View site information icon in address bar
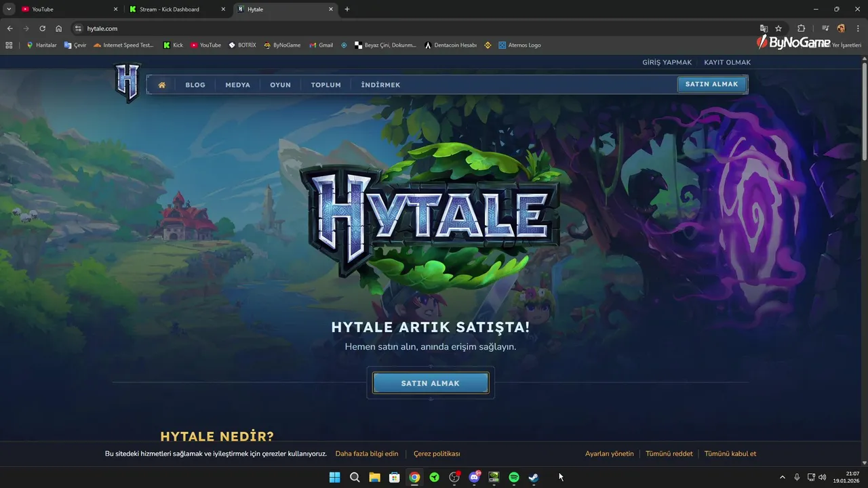This screenshot has height=488, width=868. click(x=78, y=28)
